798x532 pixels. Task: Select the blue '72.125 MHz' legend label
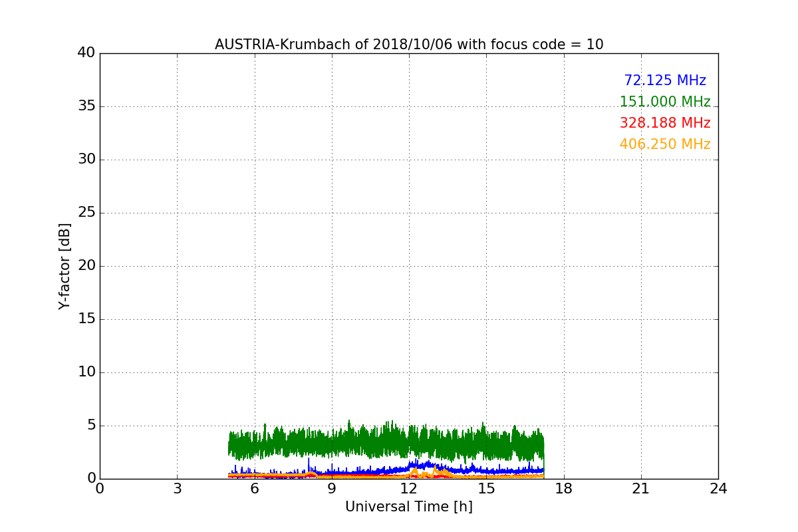click(x=665, y=80)
